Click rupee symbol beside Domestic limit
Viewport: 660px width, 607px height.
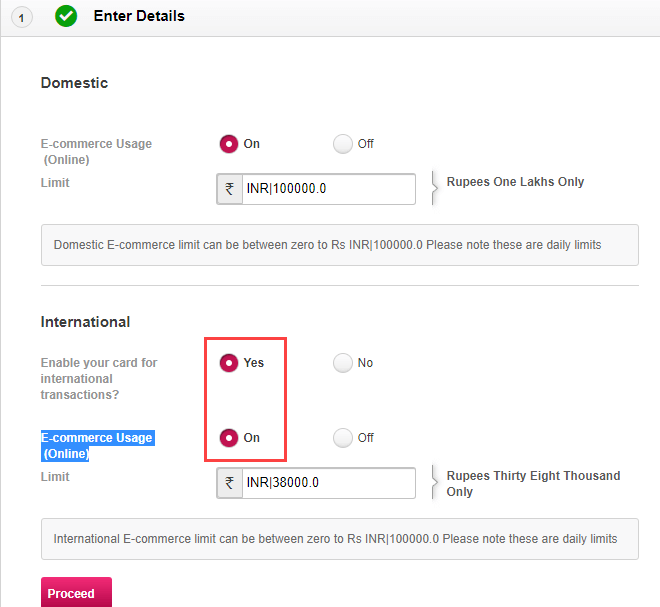coord(229,189)
